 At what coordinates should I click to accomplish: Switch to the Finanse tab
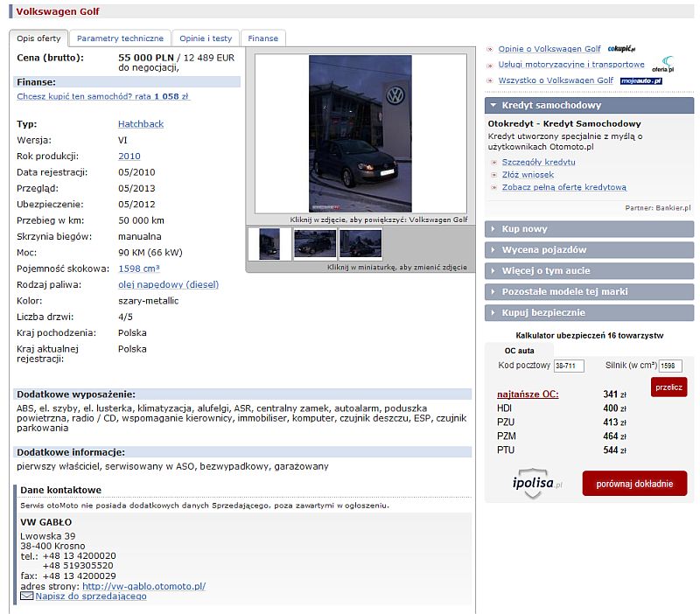tap(263, 38)
